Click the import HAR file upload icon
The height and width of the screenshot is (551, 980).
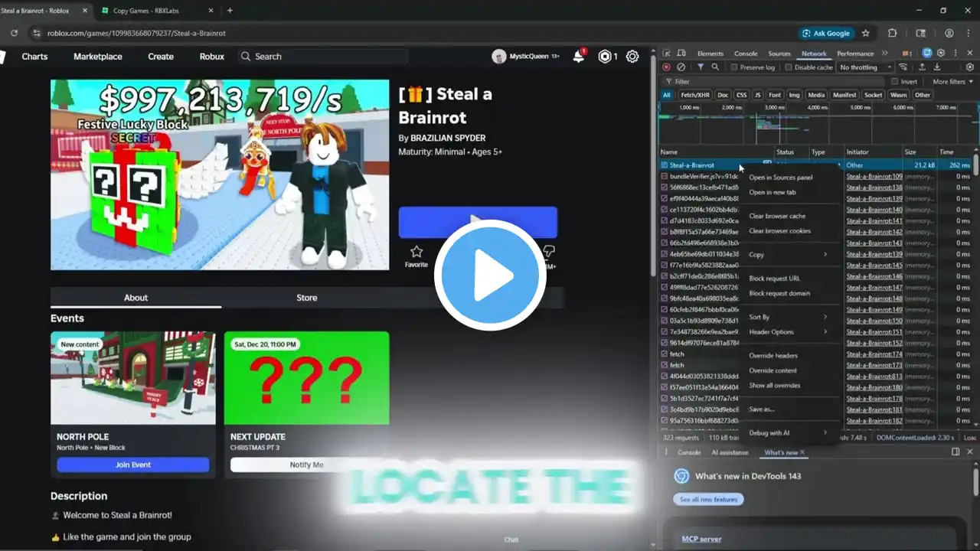coord(922,67)
